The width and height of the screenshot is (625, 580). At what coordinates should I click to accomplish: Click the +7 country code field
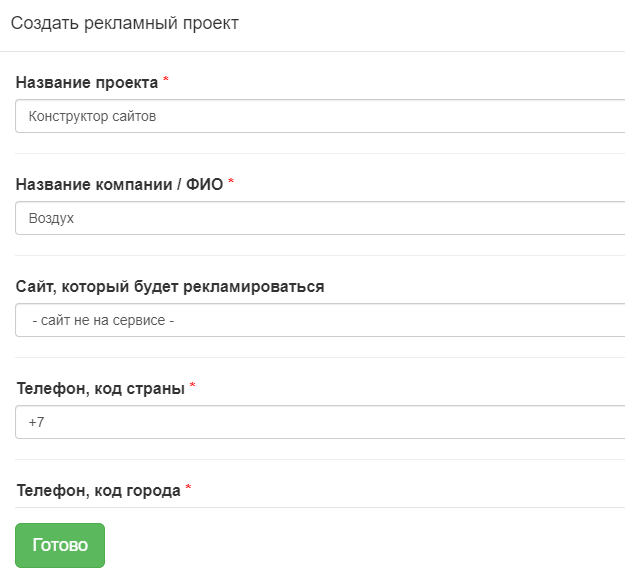point(320,422)
